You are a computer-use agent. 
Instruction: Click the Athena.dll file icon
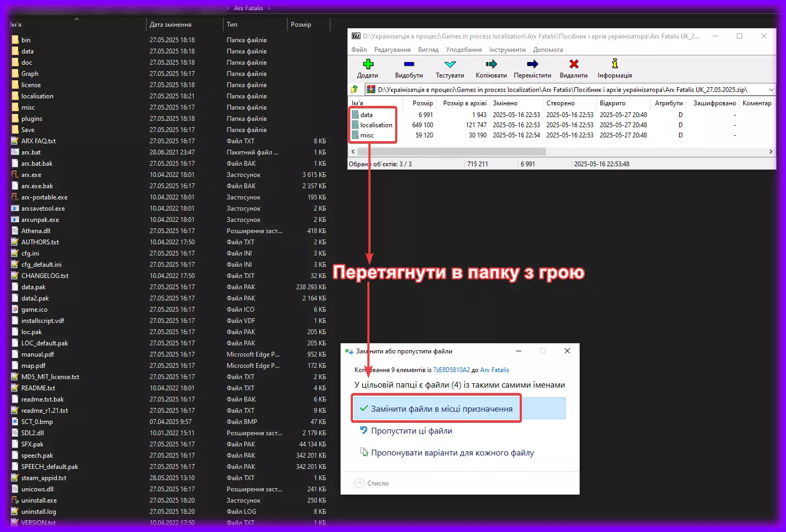pyautogui.click(x=15, y=231)
